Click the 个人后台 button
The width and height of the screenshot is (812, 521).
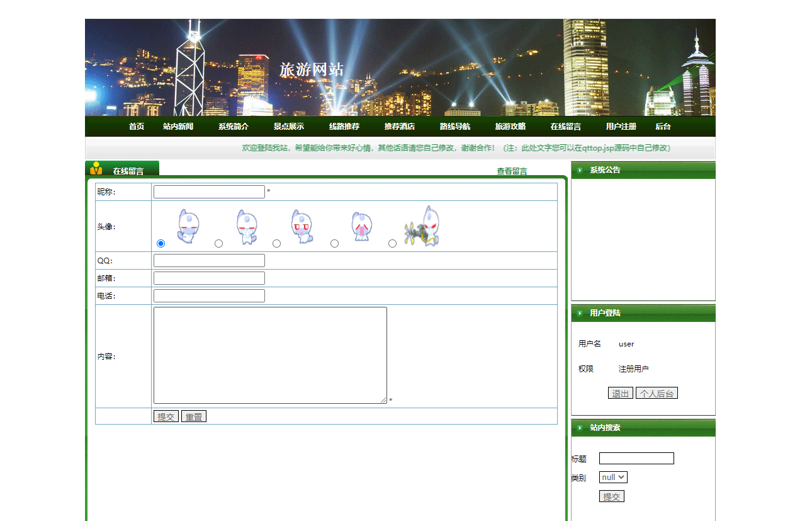657,392
